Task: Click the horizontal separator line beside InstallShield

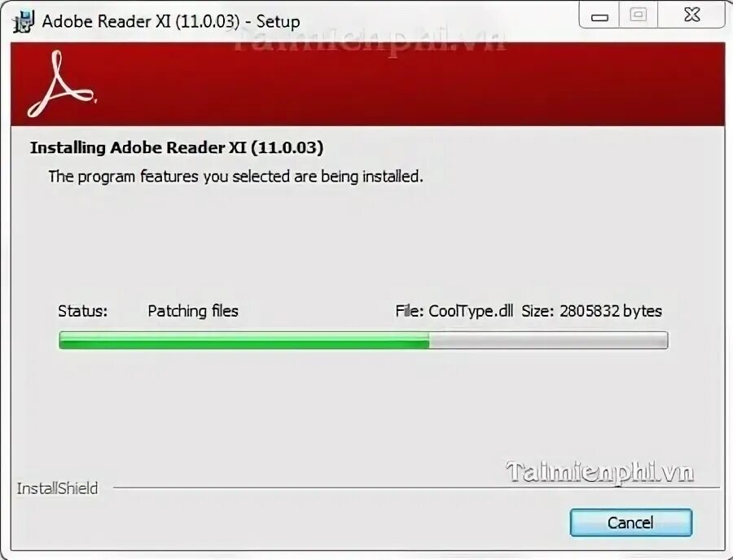Action: pos(416,488)
